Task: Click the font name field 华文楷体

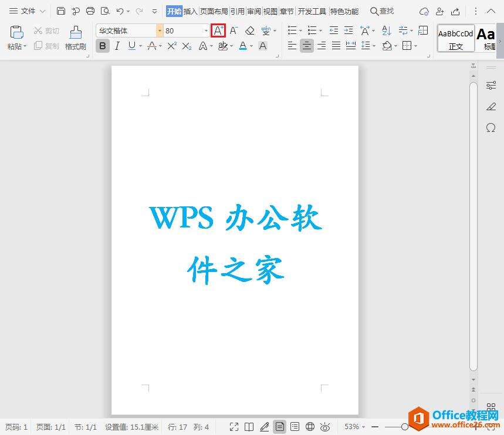Action: click(126, 31)
